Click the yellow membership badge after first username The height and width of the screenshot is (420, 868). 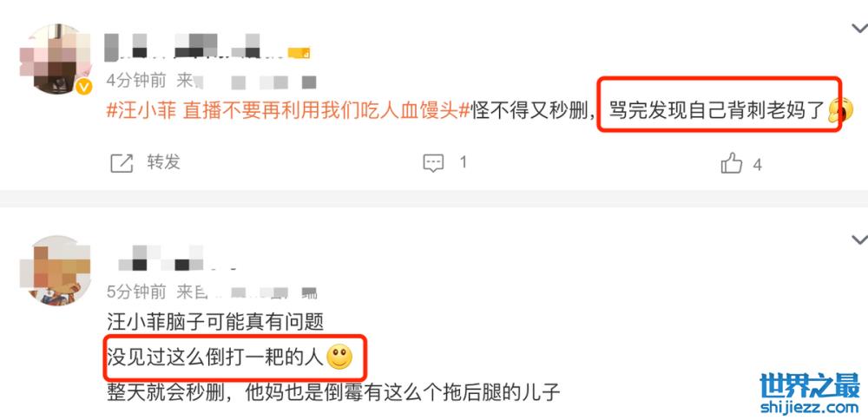point(299,53)
